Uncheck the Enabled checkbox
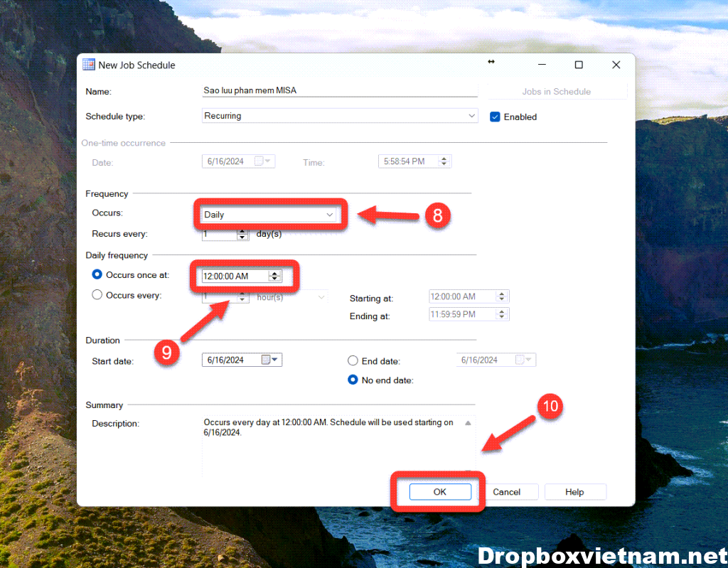 (496, 117)
